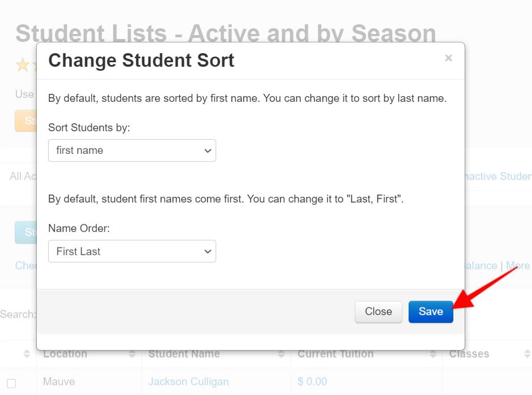Image resolution: width=532 pixels, height=395 pixels.
Task: Sort by the Current Tuition column arrows
Action: (433, 354)
